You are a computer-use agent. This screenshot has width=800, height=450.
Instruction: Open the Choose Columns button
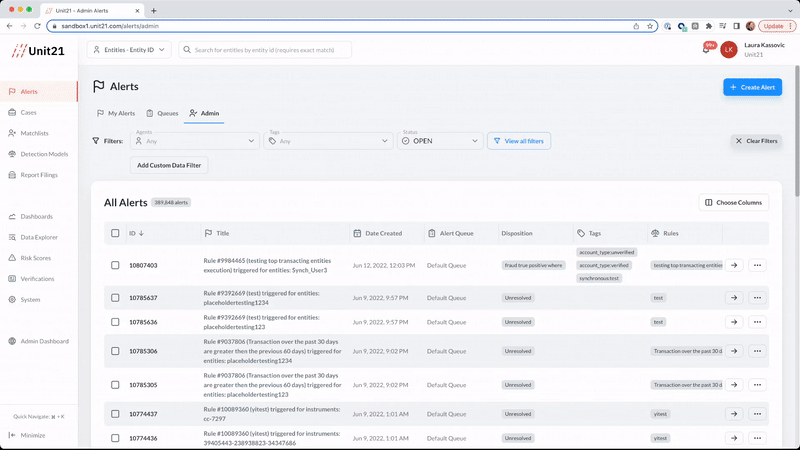pos(734,203)
